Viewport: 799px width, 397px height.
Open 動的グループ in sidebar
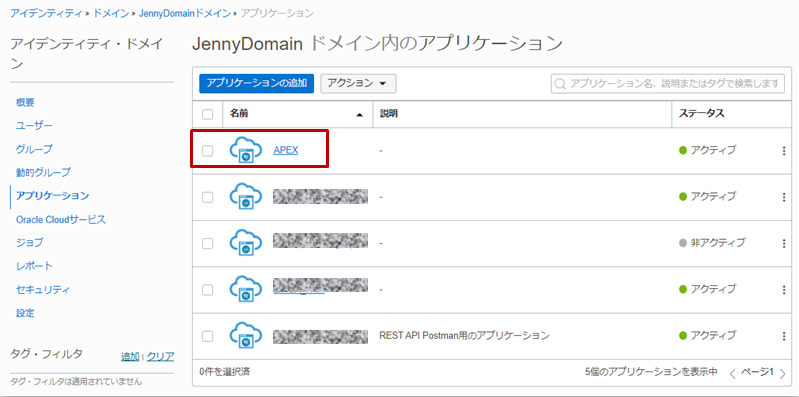point(43,172)
